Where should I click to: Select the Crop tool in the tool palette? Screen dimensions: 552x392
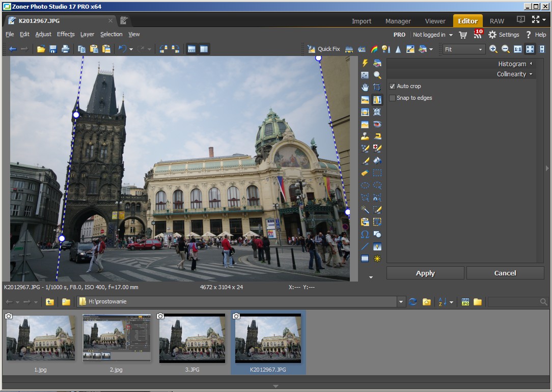377,88
